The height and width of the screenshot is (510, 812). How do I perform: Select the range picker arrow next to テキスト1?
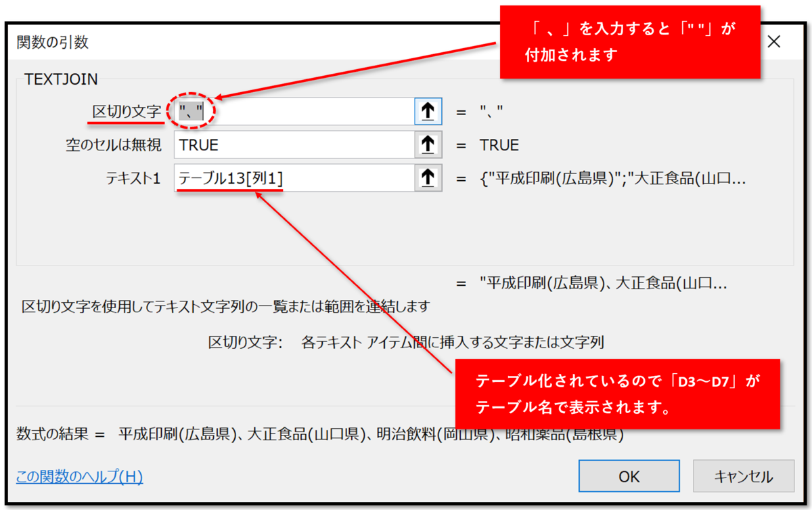coord(428,177)
